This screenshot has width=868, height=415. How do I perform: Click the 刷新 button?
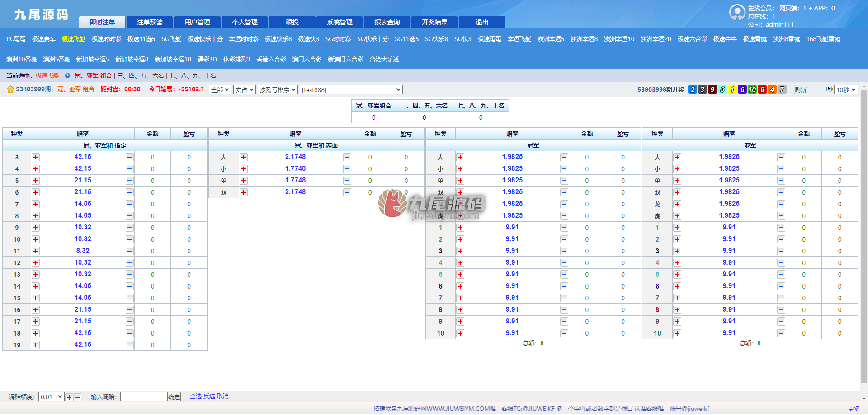click(x=800, y=90)
